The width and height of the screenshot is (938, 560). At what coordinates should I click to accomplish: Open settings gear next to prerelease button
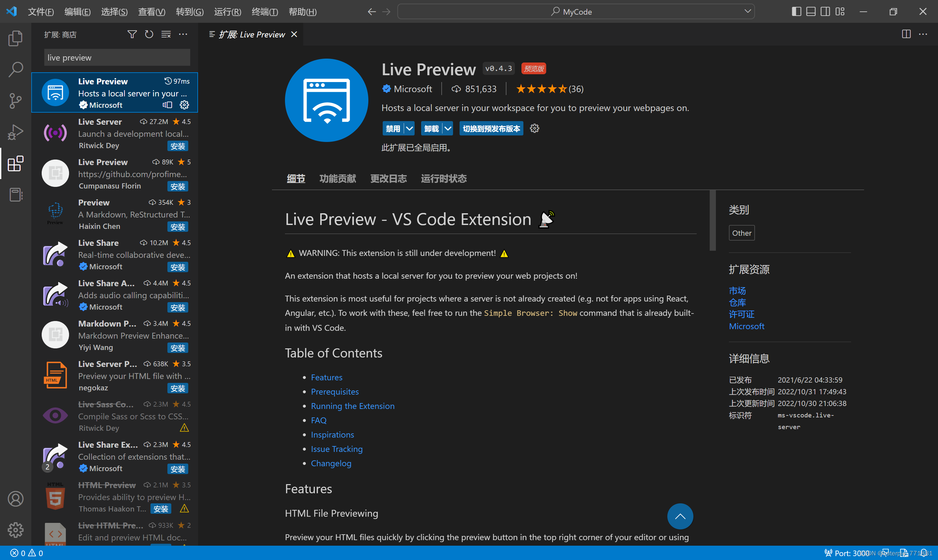(534, 129)
